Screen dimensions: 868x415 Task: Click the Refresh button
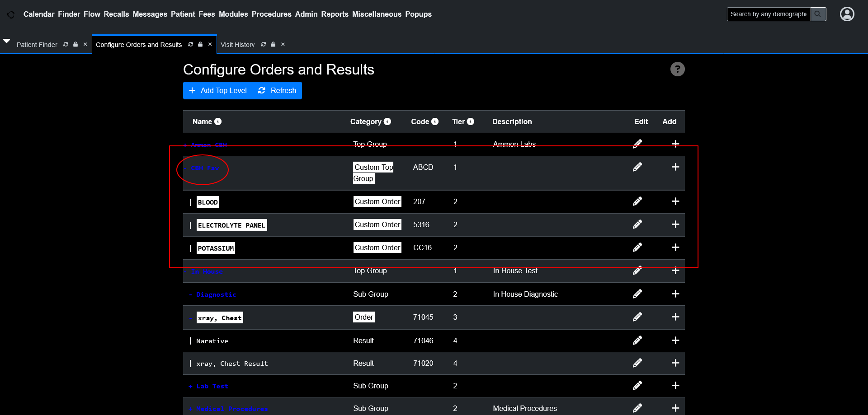277,90
